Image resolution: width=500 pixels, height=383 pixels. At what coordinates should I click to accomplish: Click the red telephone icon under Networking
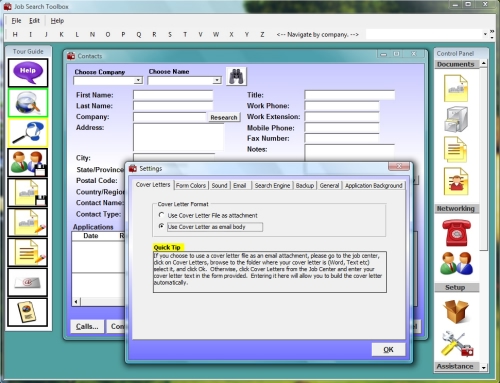[456, 233]
